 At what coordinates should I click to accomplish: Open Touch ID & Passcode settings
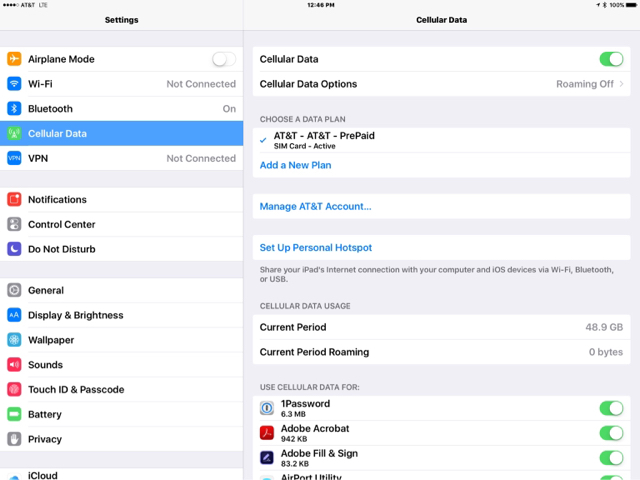pos(122,389)
